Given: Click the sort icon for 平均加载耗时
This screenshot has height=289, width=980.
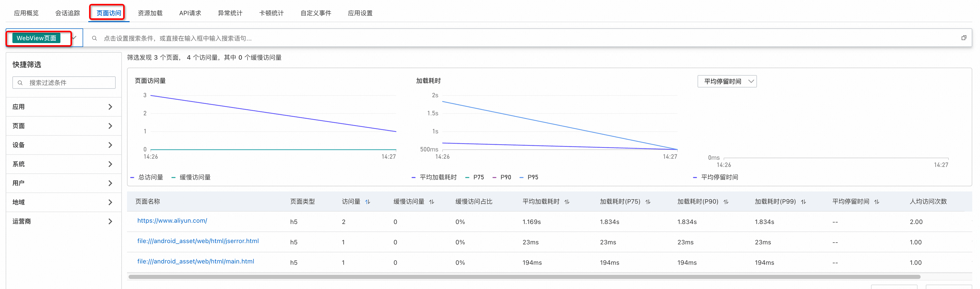Looking at the screenshot, I should [567, 202].
